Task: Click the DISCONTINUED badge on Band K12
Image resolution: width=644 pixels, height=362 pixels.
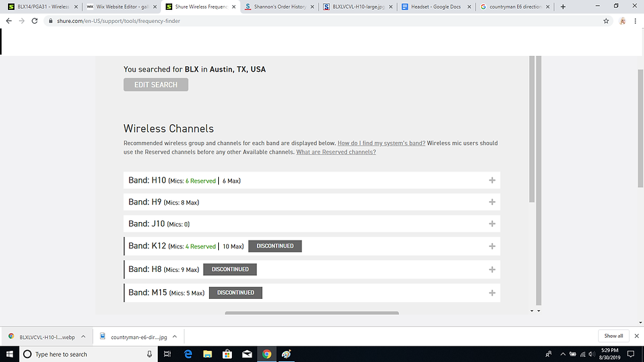Action: coord(275,246)
